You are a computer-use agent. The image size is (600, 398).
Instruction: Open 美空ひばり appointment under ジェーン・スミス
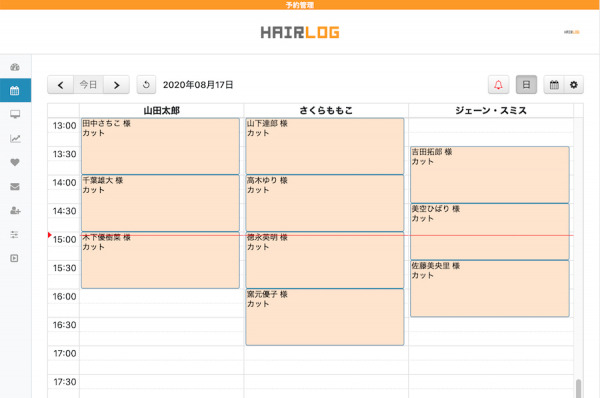tap(490, 232)
